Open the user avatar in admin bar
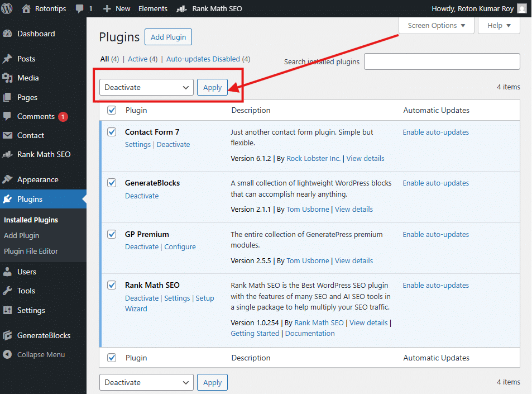The height and width of the screenshot is (394, 532). click(522, 8)
